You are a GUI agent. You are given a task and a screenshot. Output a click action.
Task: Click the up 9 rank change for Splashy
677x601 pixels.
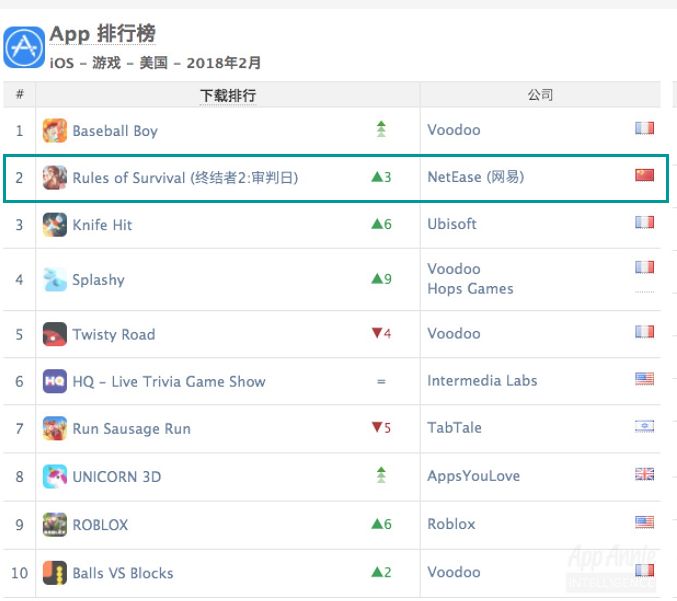pos(381,279)
